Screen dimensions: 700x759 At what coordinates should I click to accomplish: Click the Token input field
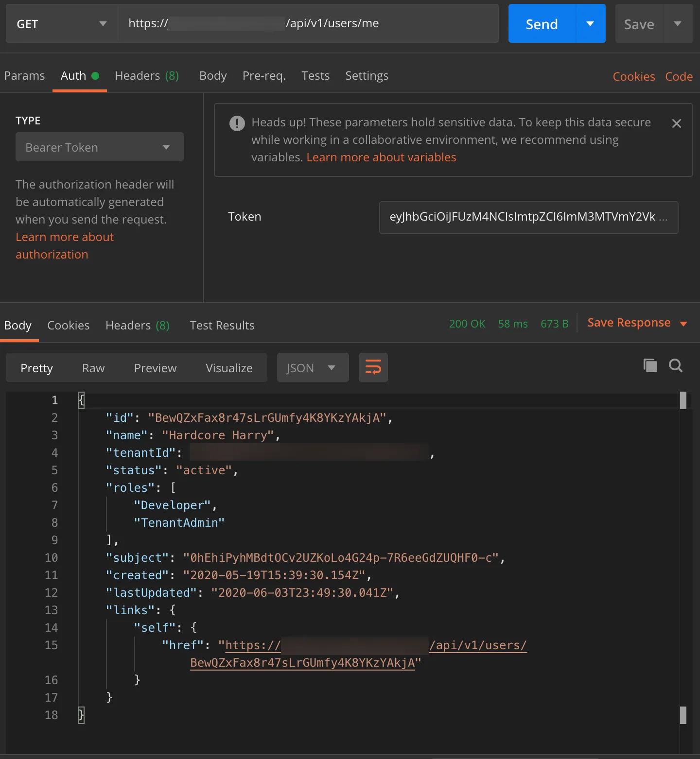pos(528,217)
